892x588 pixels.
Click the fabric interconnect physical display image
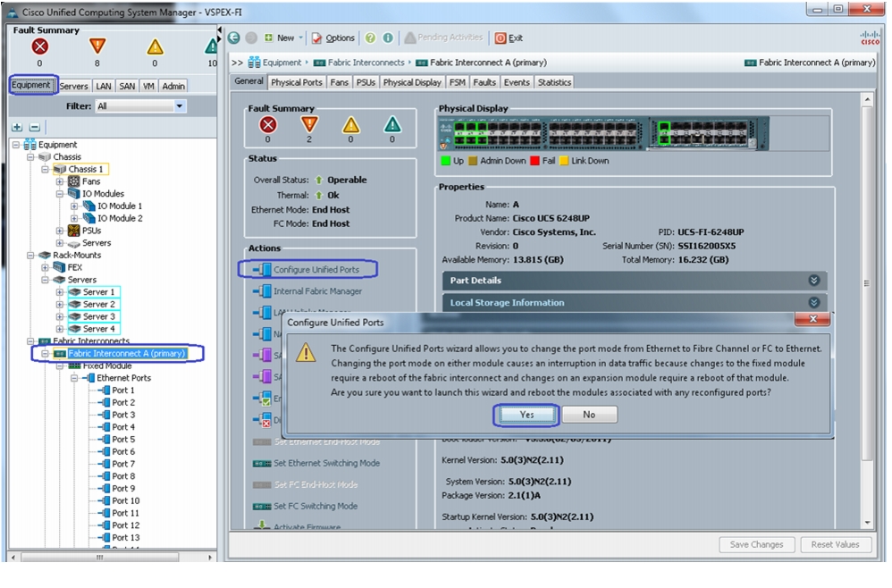pyautogui.click(x=603, y=134)
